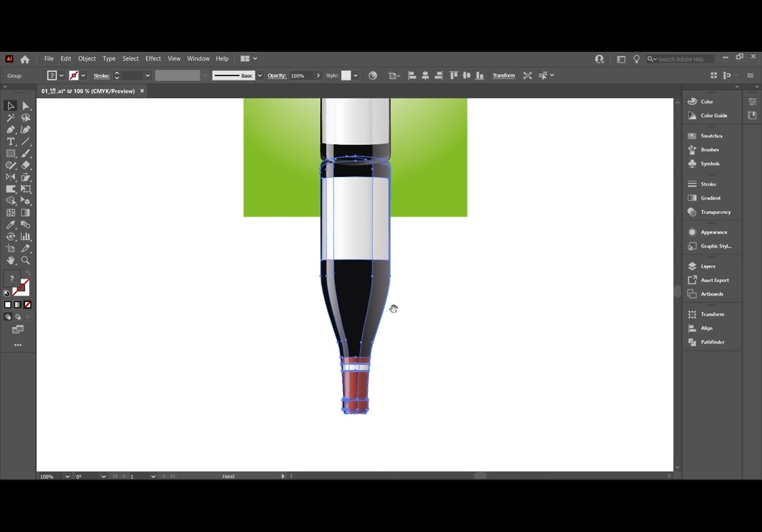The width and height of the screenshot is (762, 532).
Task: Open the graphic Style dropdown
Action: (x=355, y=76)
